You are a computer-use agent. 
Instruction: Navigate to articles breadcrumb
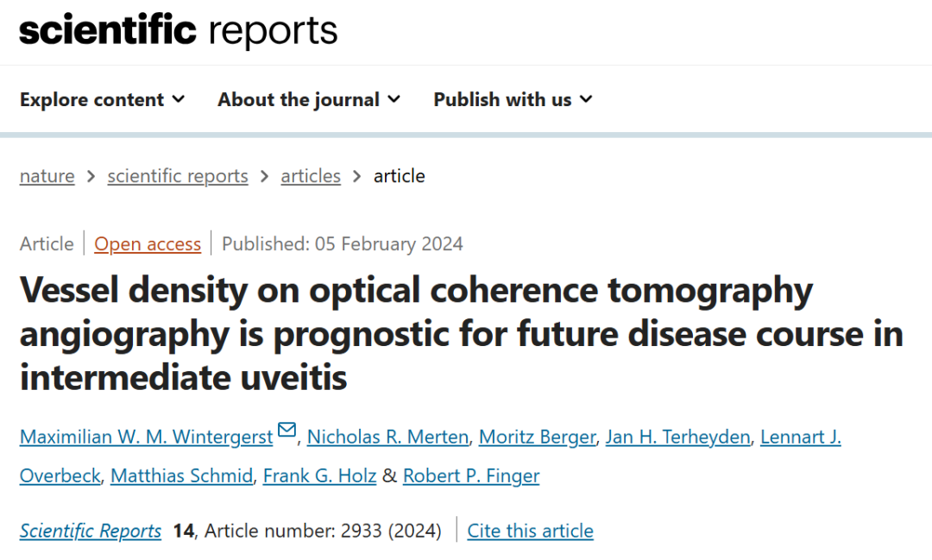tap(310, 176)
